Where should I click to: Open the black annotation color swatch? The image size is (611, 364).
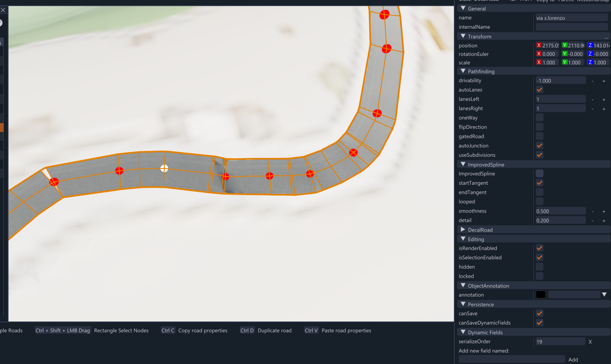tap(541, 295)
